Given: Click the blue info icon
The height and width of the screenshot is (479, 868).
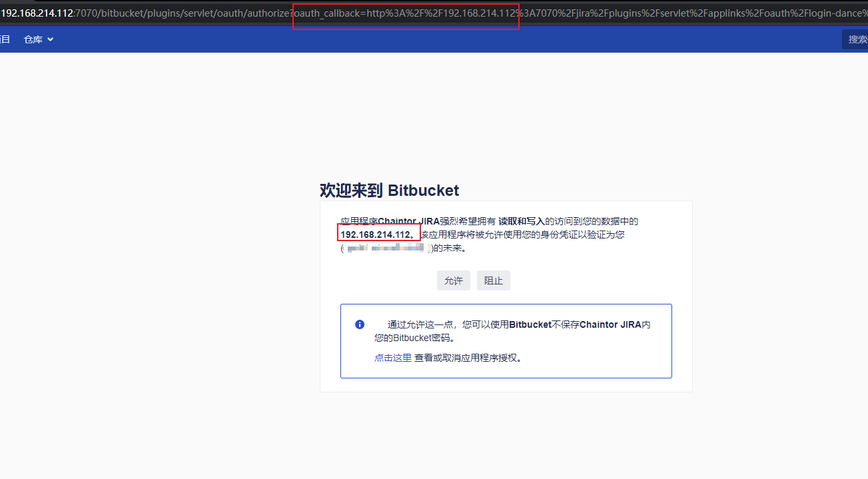Looking at the screenshot, I should click(x=360, y=324).
